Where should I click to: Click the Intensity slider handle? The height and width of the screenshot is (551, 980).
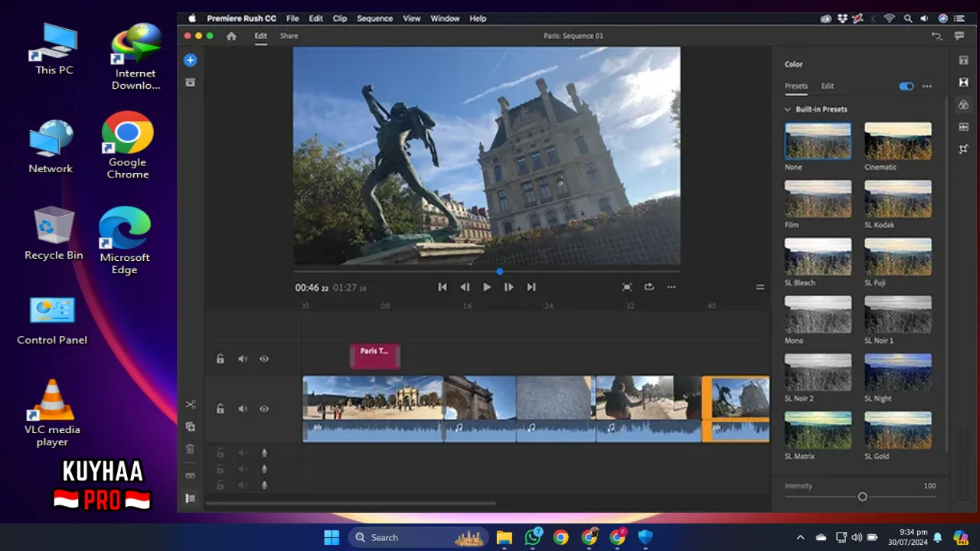pos(862,497)
